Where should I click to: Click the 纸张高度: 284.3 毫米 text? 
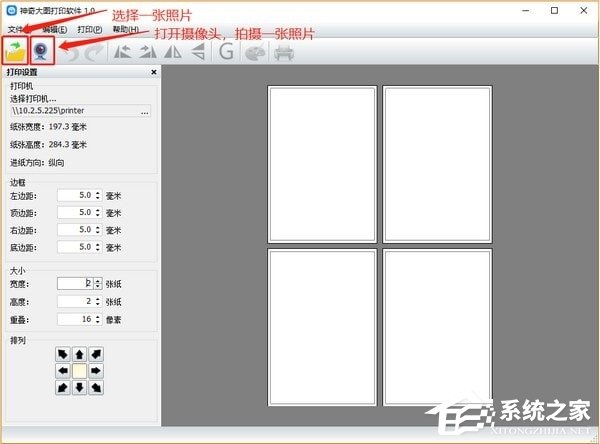pyautogui.click(x=48, y=145)
